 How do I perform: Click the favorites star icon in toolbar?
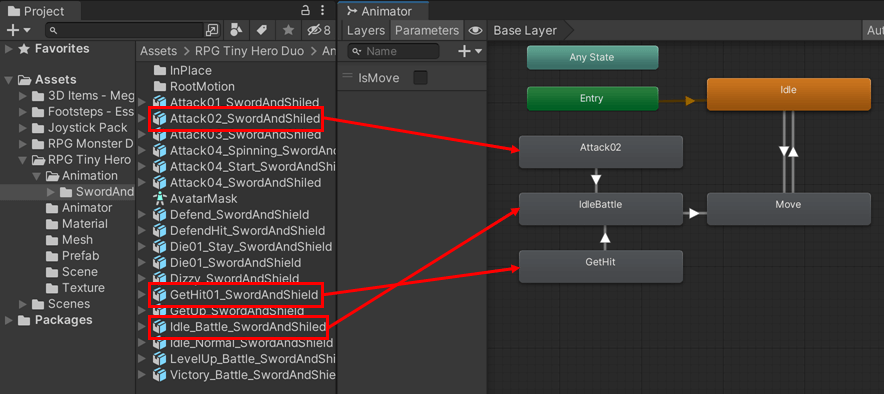pyautogui.click(x=288, y=30)
